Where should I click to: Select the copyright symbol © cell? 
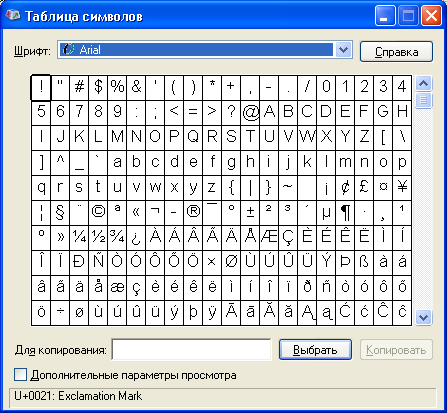tap(98, 212)
